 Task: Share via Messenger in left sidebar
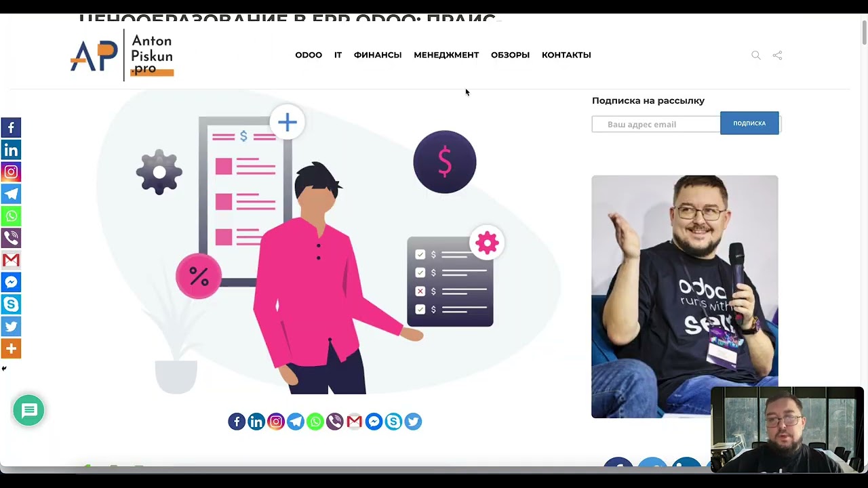coord(11,282)
